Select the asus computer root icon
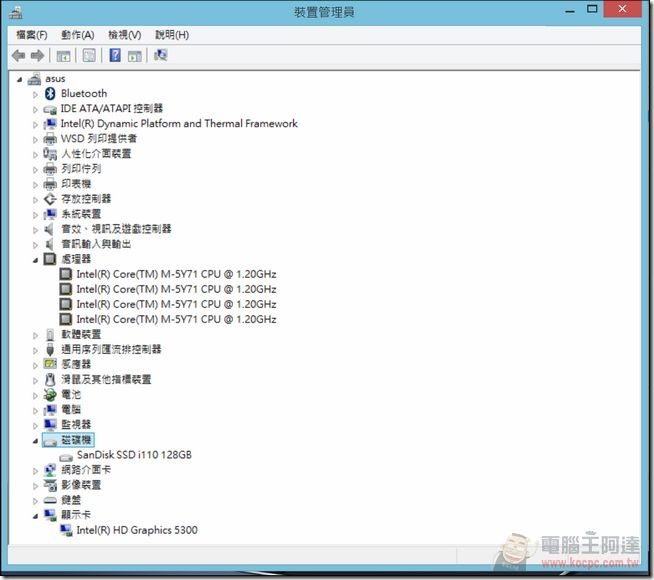The width and height of the screenshot is (654, 580). pos(34,79)
